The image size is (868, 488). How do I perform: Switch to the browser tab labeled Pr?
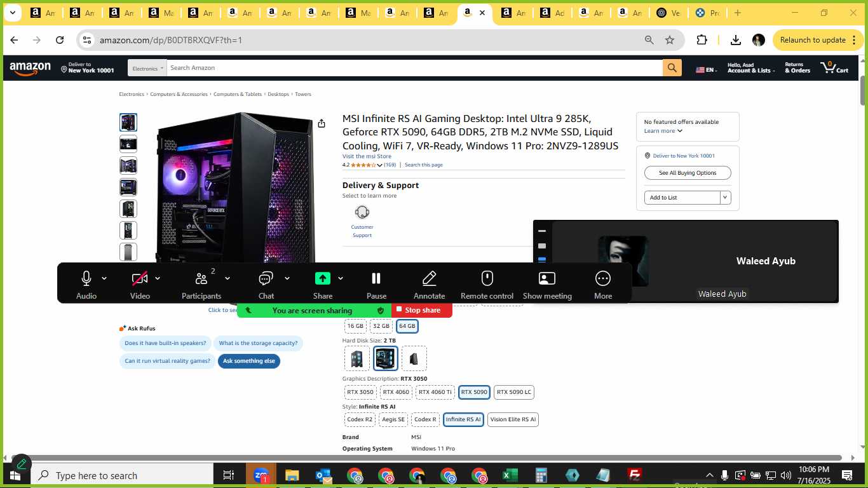tap(707, 13)
